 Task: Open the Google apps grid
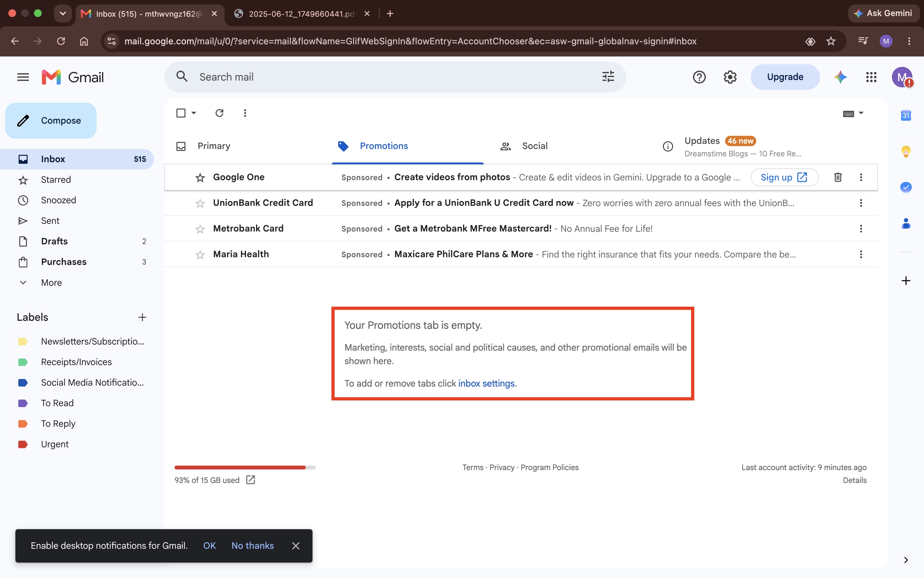click(871, 77)
